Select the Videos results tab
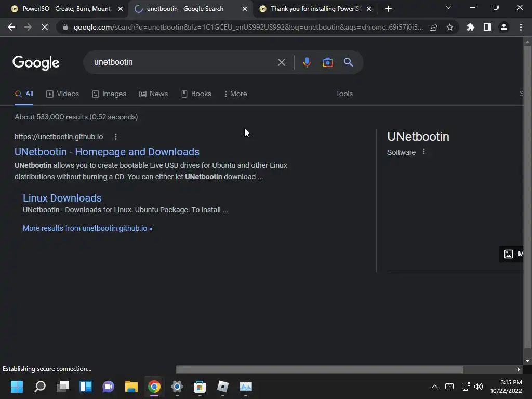Image resolution: width=532 pixels, height=399 pixels. click(x=63, y=94)
